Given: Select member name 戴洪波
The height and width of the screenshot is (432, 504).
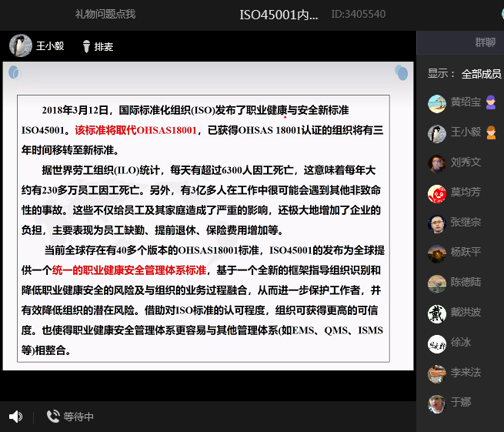Looking at the screenshot, I should [x=466, y=312].
